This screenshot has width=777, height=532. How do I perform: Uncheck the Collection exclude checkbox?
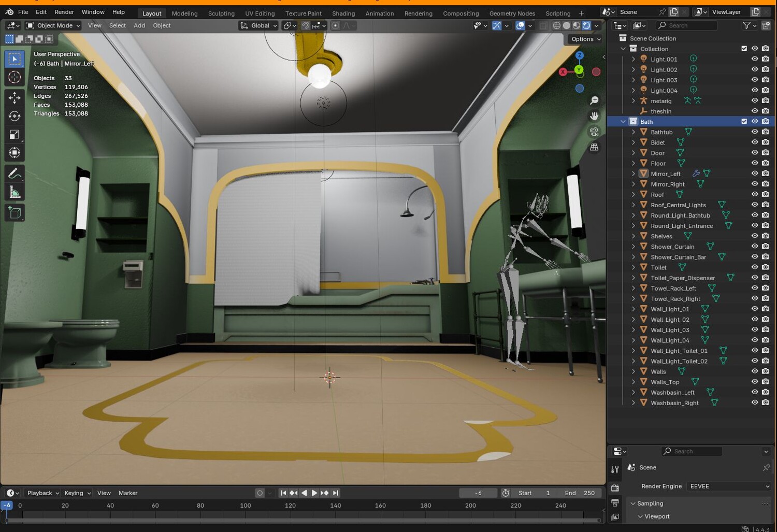click(744, 49)
